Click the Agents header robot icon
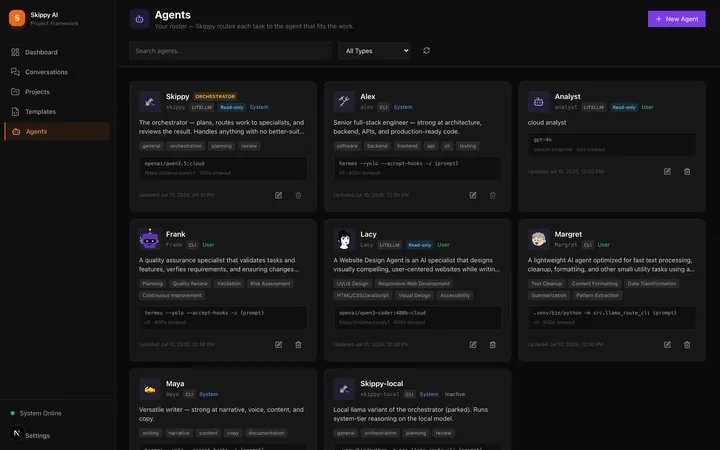Viewport: 720px width, 450px height. click(140, 19)
